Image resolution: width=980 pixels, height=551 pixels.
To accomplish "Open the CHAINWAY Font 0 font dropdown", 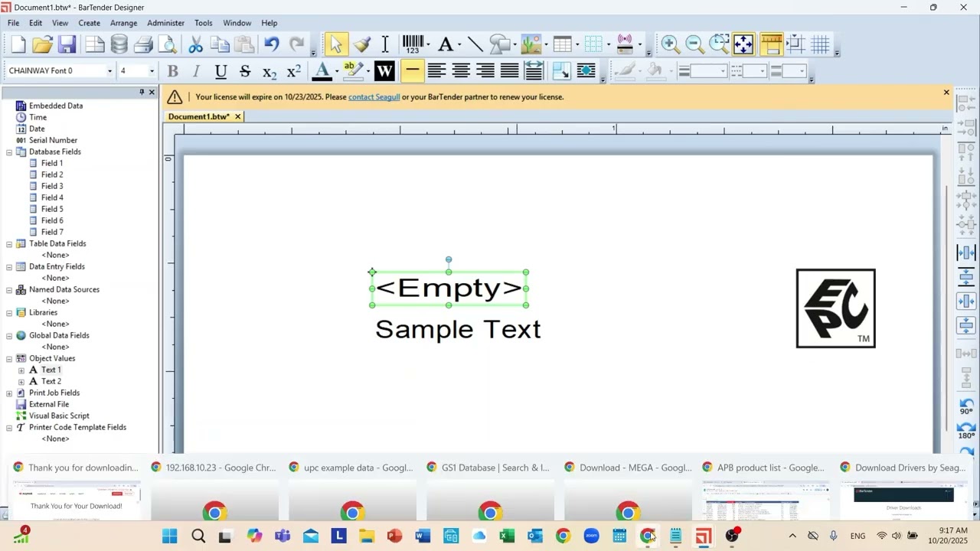I will coord(109,71).
